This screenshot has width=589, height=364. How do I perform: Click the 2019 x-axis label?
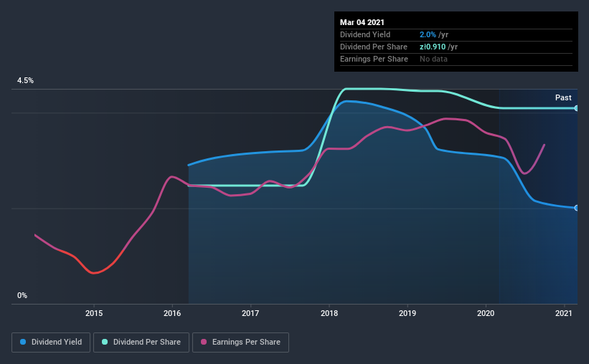coord(407,313)
